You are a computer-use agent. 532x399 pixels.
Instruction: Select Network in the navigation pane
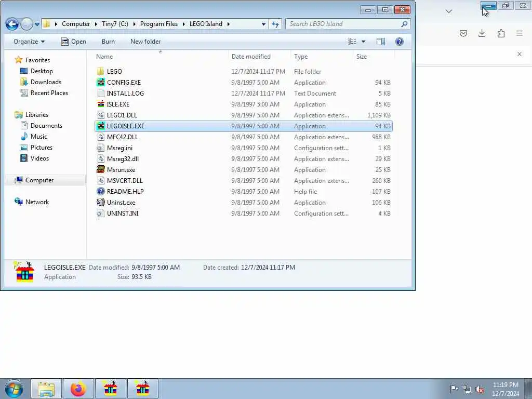coord(37,202)
